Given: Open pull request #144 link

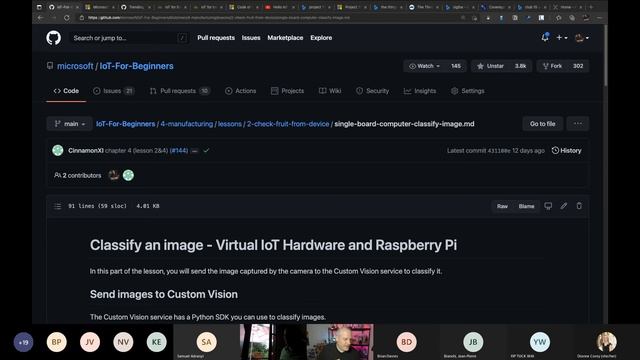Looking at the screenshot, I should click(179, 151).
